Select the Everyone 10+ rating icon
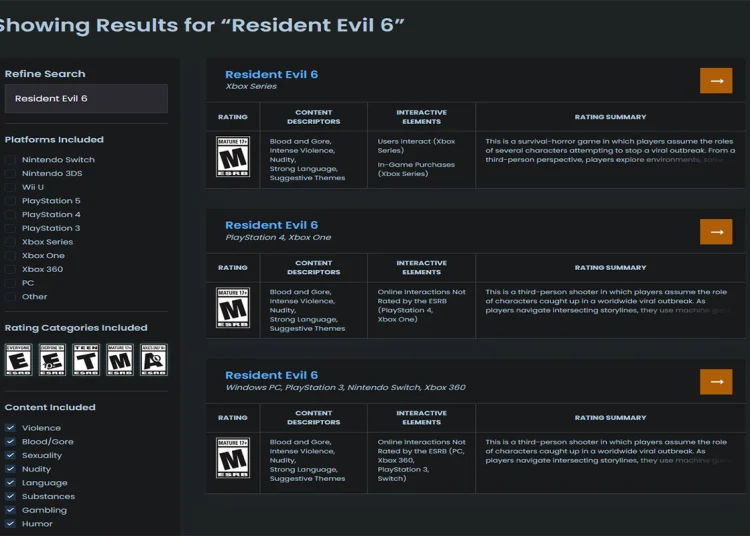Image resolution: width=750 pixels, height=536 pixels. point(52,360)
